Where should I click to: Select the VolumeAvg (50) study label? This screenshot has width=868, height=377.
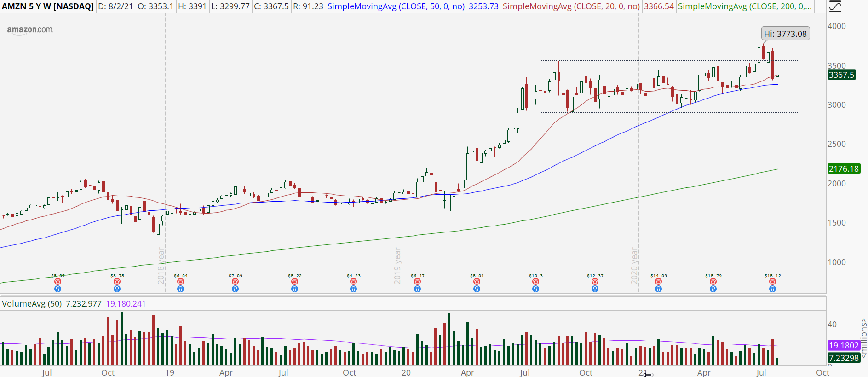point(32,303)
